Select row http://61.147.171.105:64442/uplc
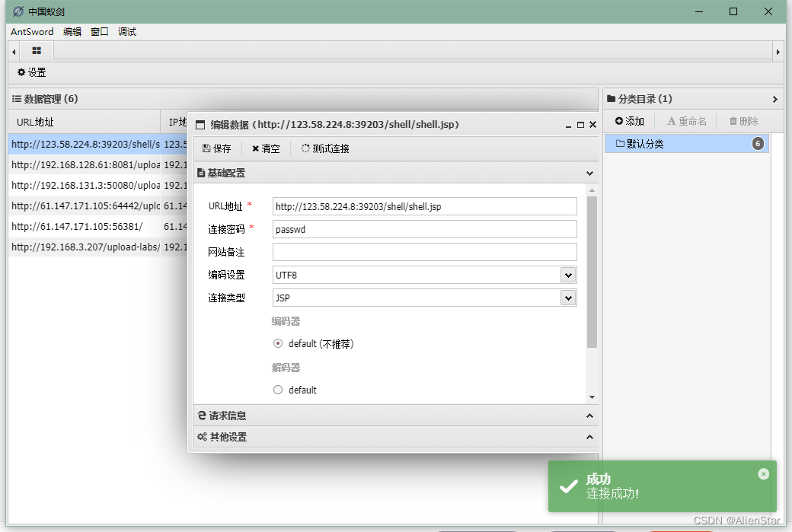 97,206
